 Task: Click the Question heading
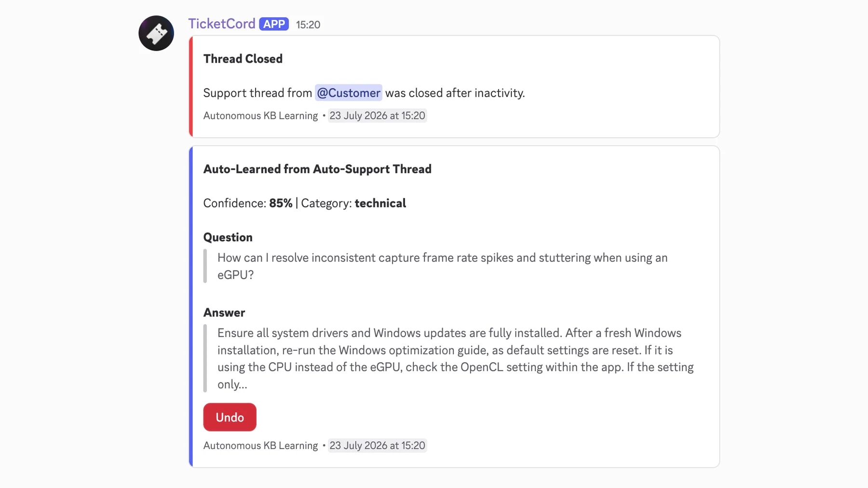pyautogui.click(x=228, y=237)
